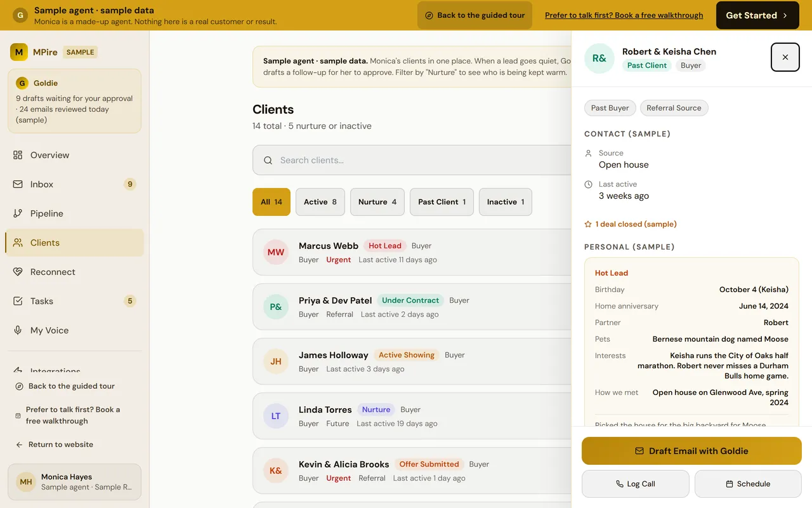Viewport: 812px width, 508px height.
Task: Click Marcus Webb's MW avatar
Action: coord(276,252)
